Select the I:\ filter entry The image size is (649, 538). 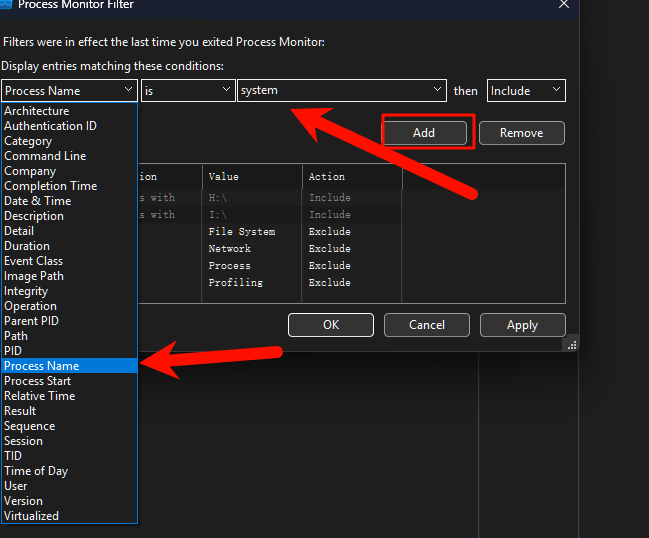(x=218, y=215)
